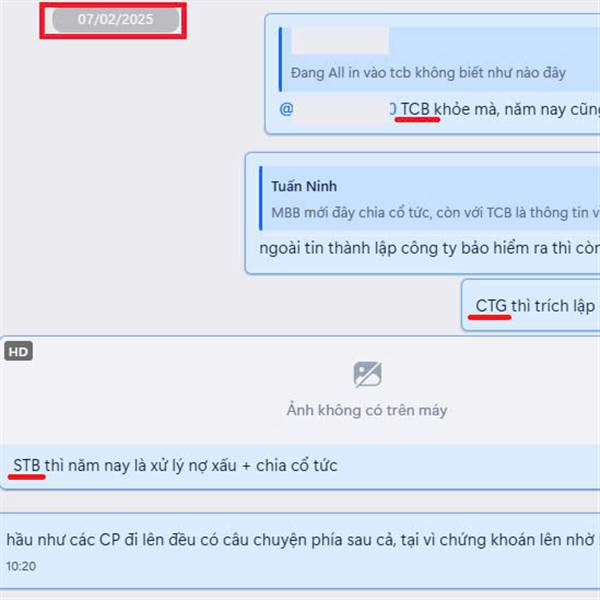The image size is (600, 600).
Task: Click the blurred sender name in the quote
Action: point(341,40)
